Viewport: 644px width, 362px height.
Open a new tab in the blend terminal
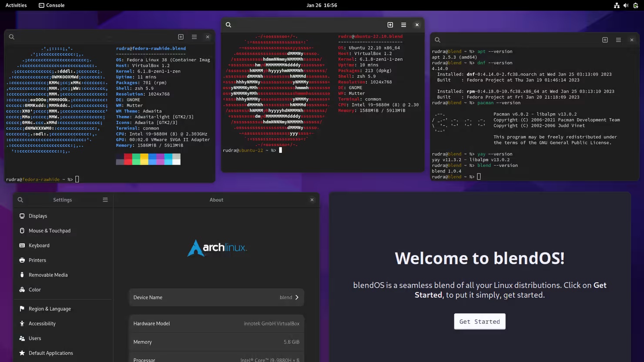605,39
